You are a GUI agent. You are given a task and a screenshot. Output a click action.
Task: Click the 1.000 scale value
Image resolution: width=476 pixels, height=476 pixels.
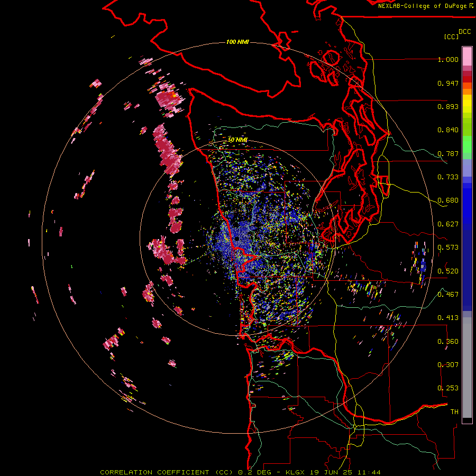[448, 59]
